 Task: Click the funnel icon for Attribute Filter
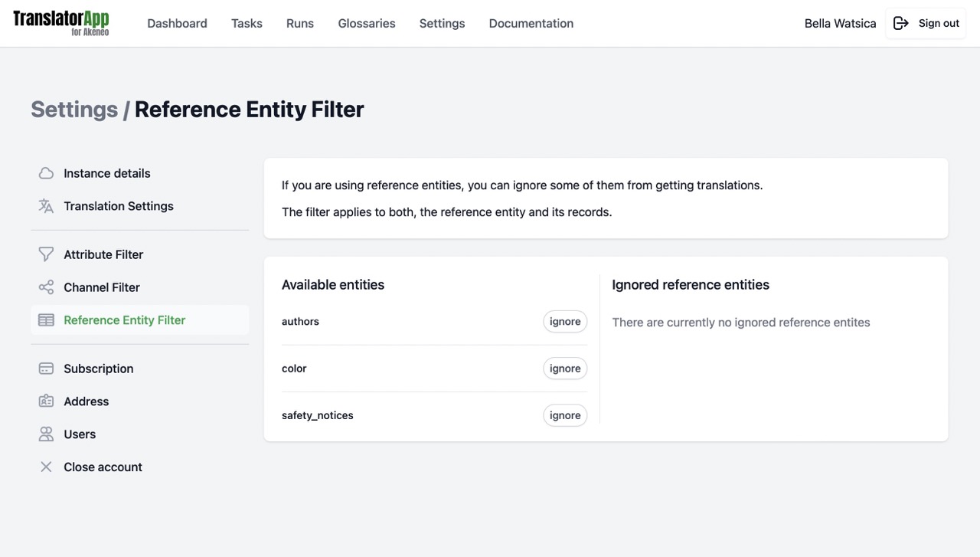tap(46, 254)
